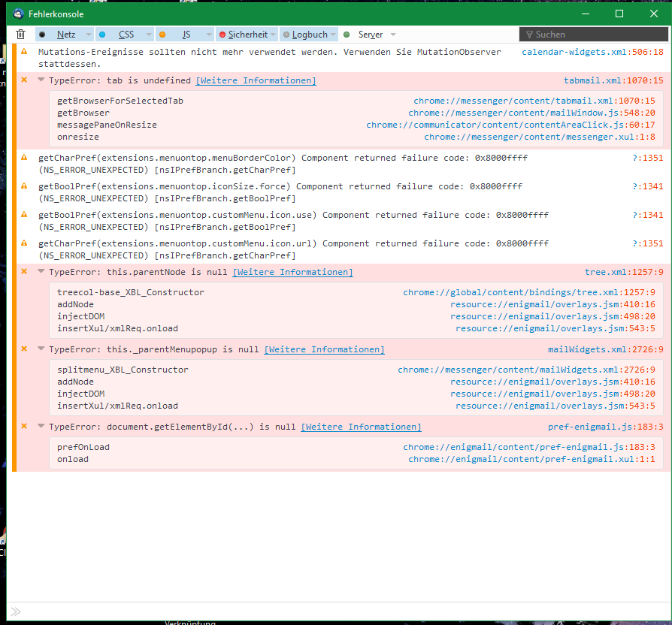Click the Suchen search field

pos(594,35)
